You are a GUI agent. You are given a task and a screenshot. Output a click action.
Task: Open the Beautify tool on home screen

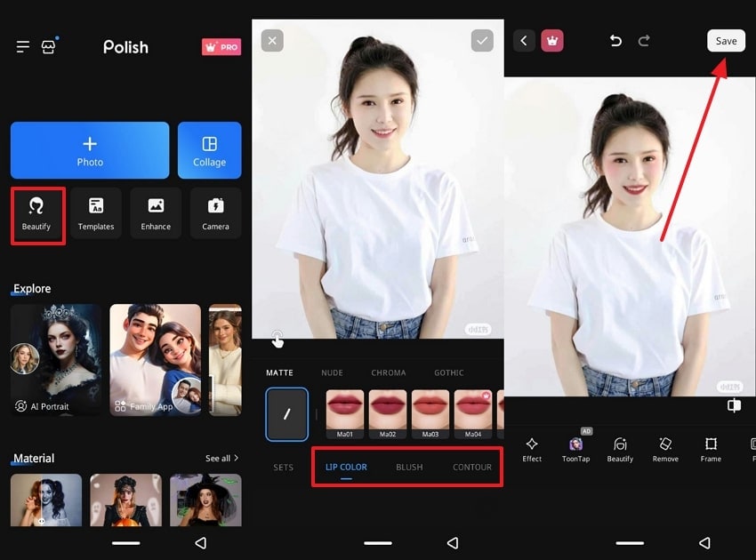pyautogui.click(x=37, y=213)
